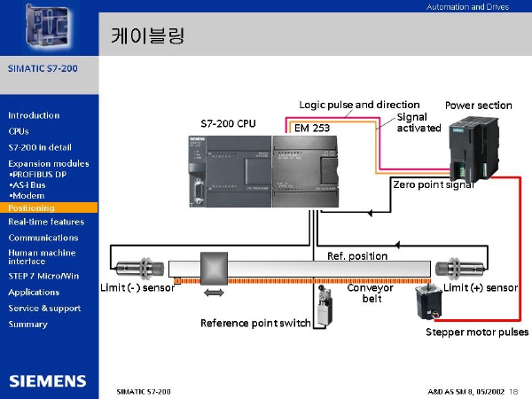This screenshot has width=532, height=399.
Task: Select Expansion modules in sidebar
Action: 49,163
